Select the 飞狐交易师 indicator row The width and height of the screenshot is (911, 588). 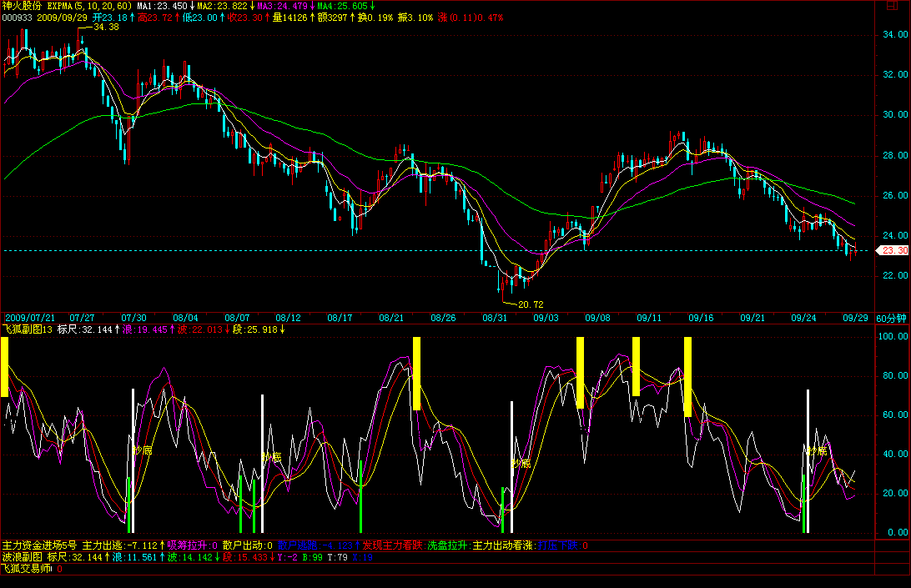click(x=25, y=569)
